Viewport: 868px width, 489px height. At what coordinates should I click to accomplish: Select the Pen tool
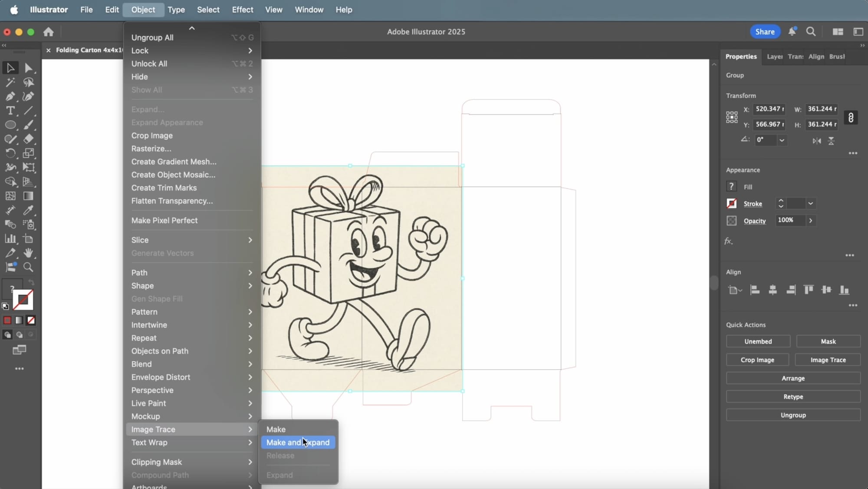10,96
